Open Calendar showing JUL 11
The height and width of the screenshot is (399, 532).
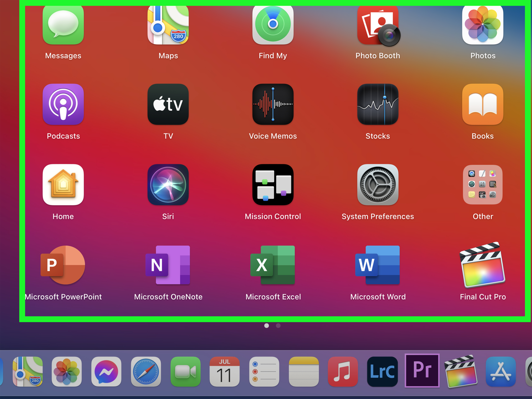pos(225,372)
